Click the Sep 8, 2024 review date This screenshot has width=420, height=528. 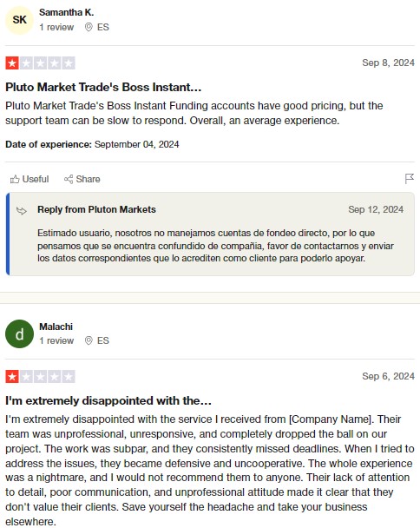coord(388,63)
